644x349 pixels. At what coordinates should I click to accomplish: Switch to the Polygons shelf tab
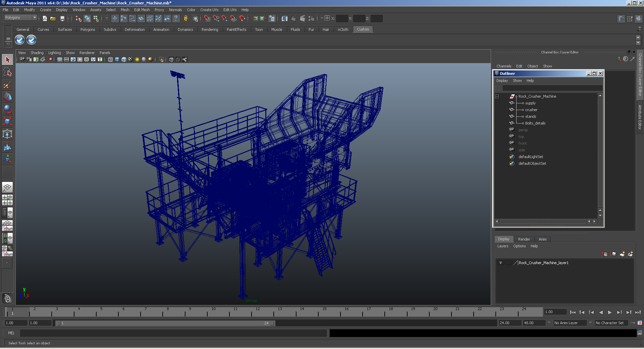[x=88, y=30]
